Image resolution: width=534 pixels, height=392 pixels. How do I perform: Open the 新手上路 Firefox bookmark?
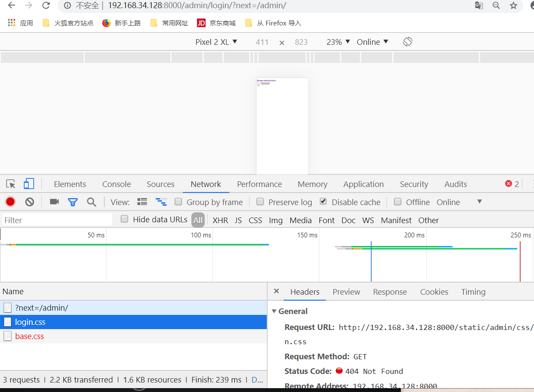coord(122,23)
